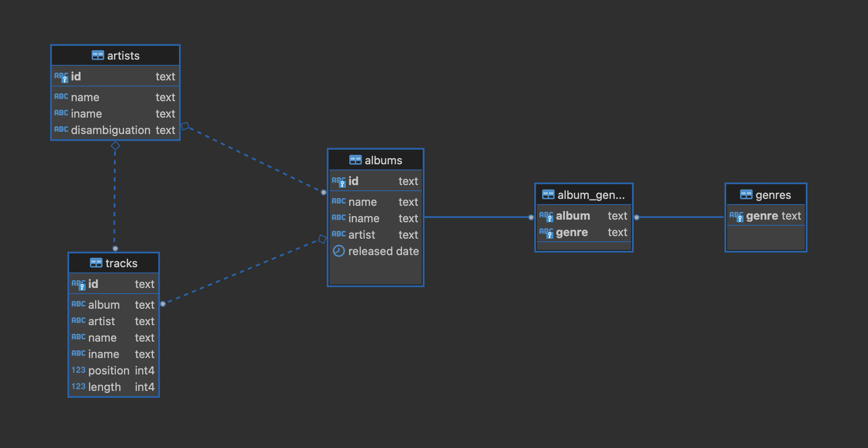Click primary key icon of tracks id
The width and height of the screenshot is (868, 448).
tap(78, 285)
